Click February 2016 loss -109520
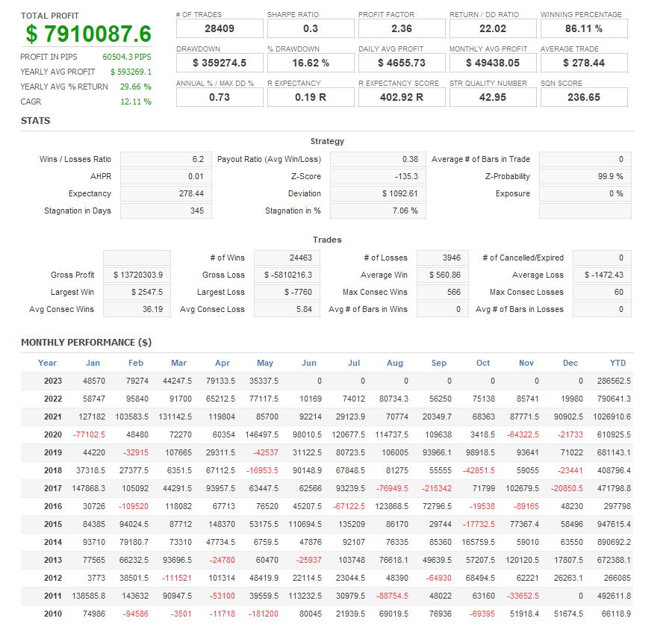 [134, 507]
